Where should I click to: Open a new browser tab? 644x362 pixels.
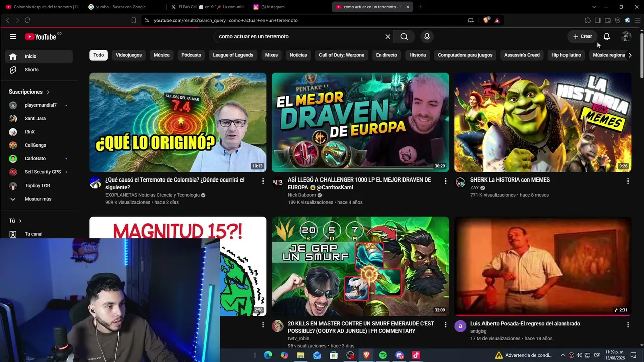[420, 7]
